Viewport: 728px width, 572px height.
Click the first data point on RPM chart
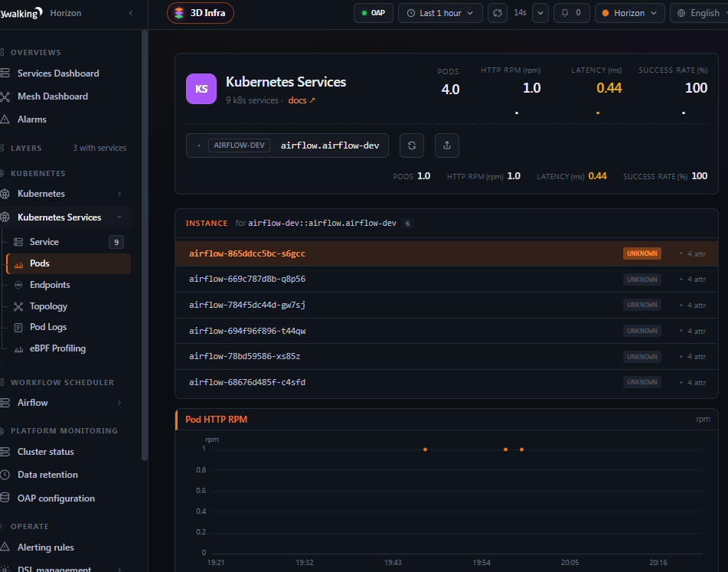[x=426, y=449]
